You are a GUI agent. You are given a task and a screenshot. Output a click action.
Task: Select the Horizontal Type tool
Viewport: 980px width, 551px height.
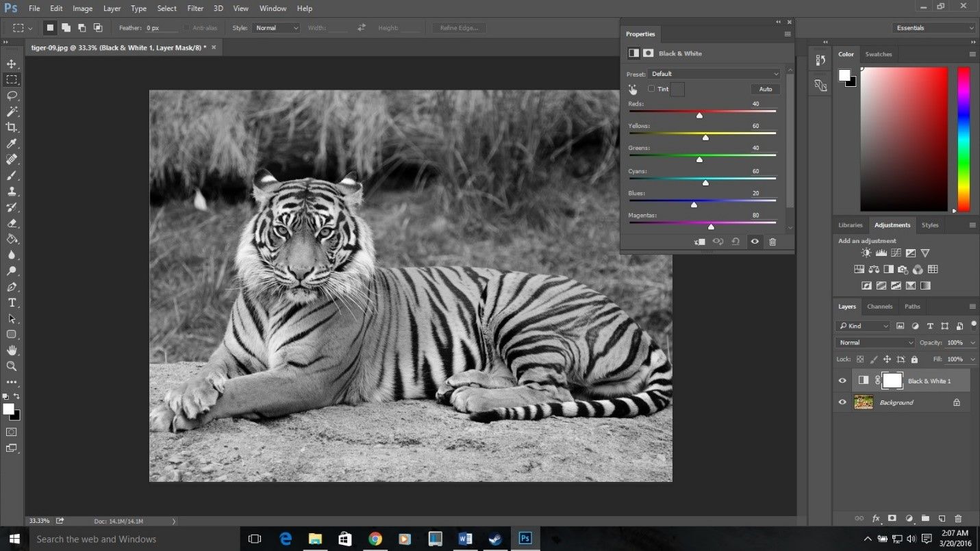click(11, 303)
